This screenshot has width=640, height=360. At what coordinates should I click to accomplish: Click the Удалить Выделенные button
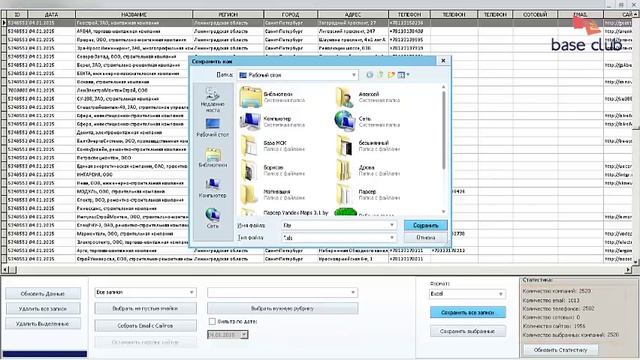[43, 324]
